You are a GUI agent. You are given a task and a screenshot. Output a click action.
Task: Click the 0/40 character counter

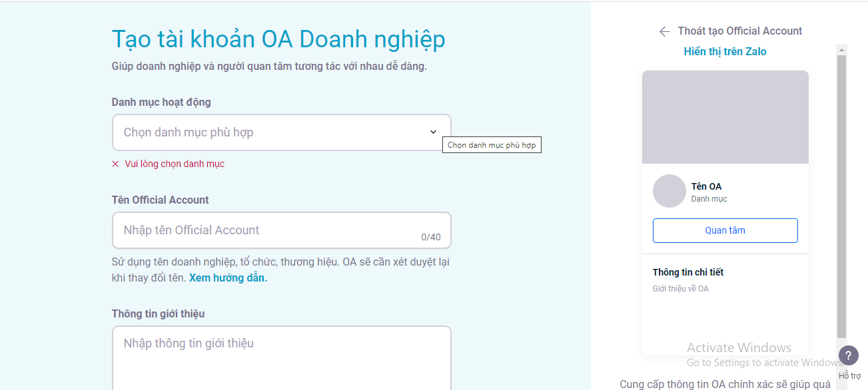point(430,237)
